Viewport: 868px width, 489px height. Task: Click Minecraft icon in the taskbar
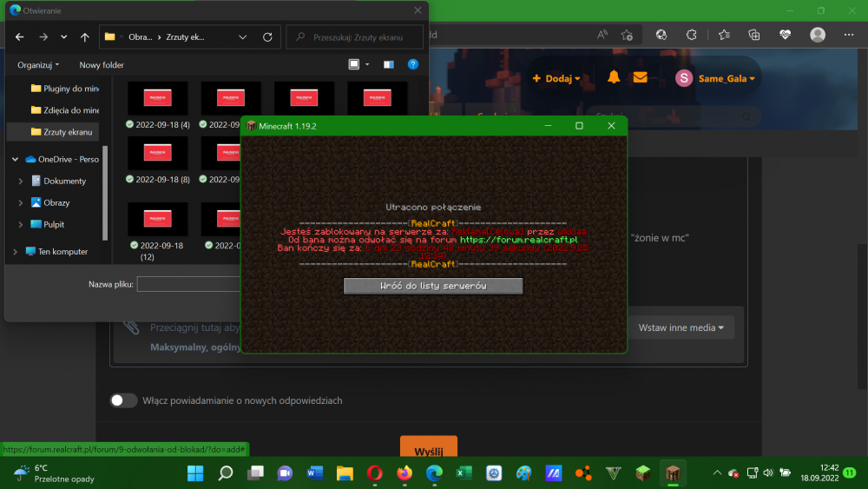(672, 473)
